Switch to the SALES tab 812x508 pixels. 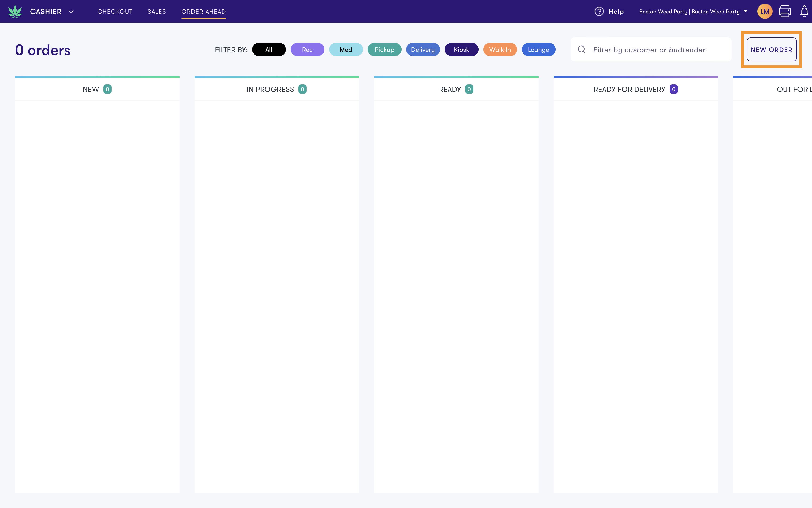coord(157,12)
